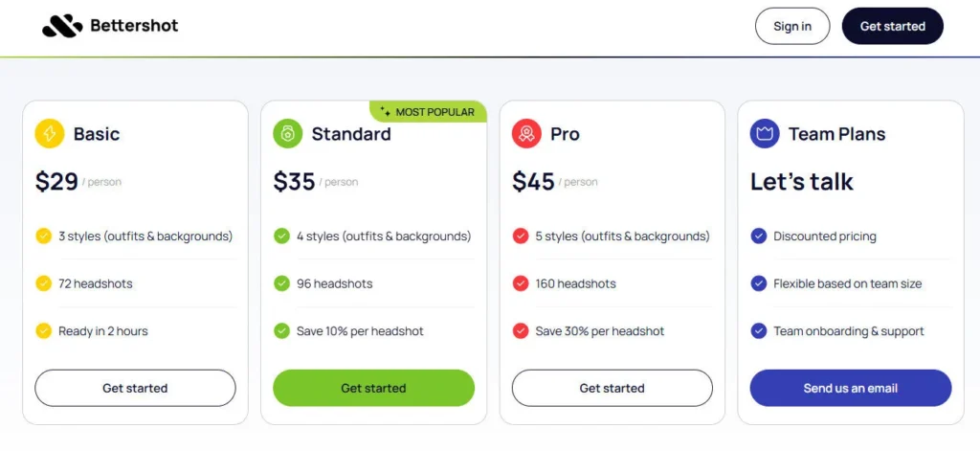The height and width of the screenshot is (451, 980).
Task: Click the blue checkmark beside Discounted pricing
Action: click(x=758, y=236)
